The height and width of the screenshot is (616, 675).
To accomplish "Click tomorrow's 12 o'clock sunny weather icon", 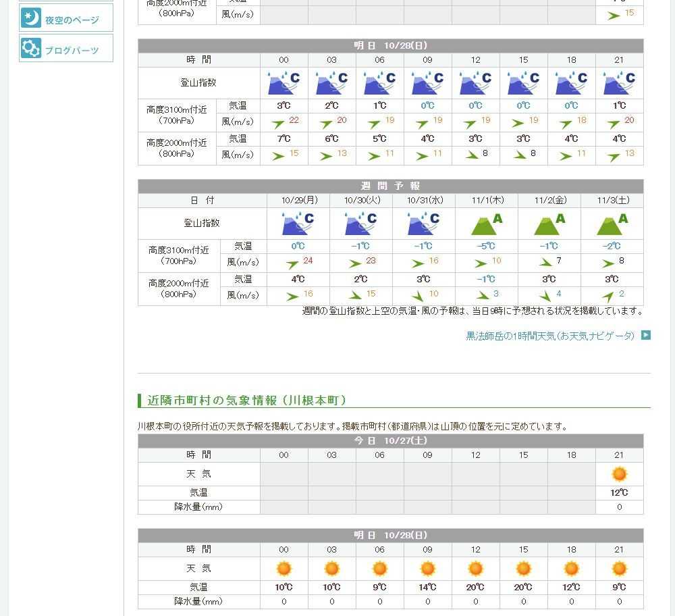I will click(x=475, y=569).
